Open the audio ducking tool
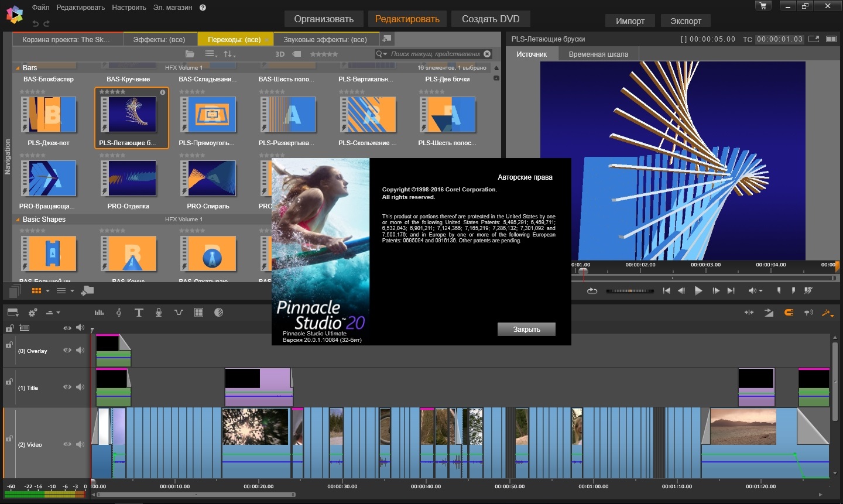Screen dimensions: 843x504 (179, 313)
